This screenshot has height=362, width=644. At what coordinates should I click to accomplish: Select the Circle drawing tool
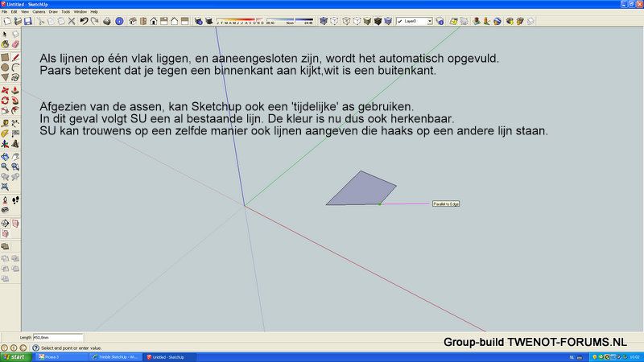pyautogui.click(x=5, y=68)
